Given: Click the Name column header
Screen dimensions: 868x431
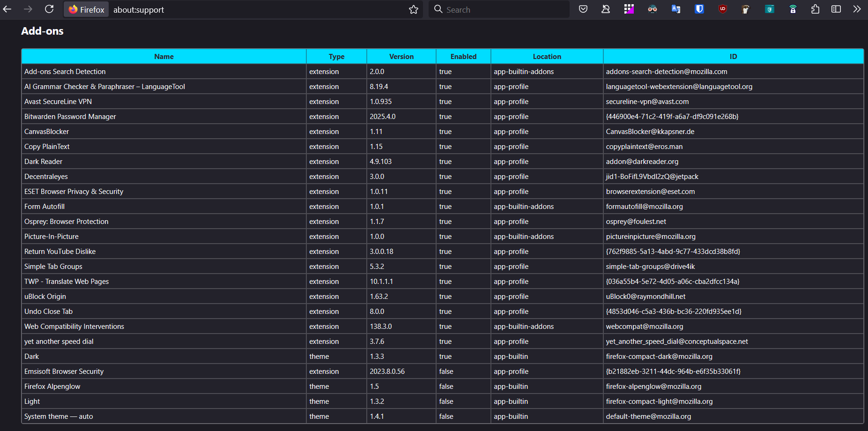Looking at the screenshot, I should pyautogui.click(x=164, y=56).
